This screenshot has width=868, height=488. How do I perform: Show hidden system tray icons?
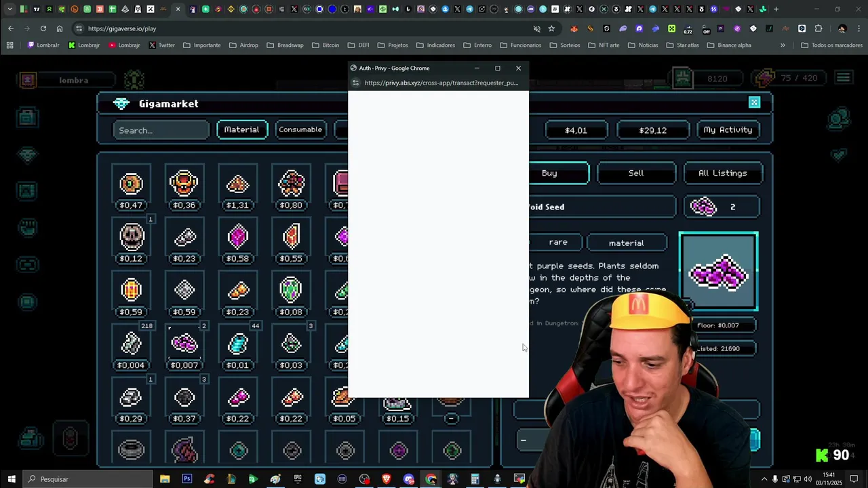pyautogui.click(x=764, y=479)
